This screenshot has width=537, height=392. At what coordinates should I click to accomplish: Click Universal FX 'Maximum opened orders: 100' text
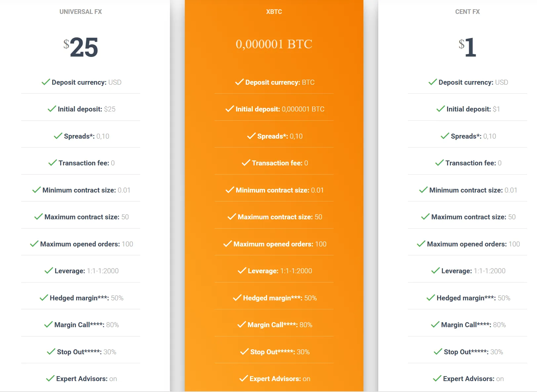pyautogui.click(x=87, y=244)
